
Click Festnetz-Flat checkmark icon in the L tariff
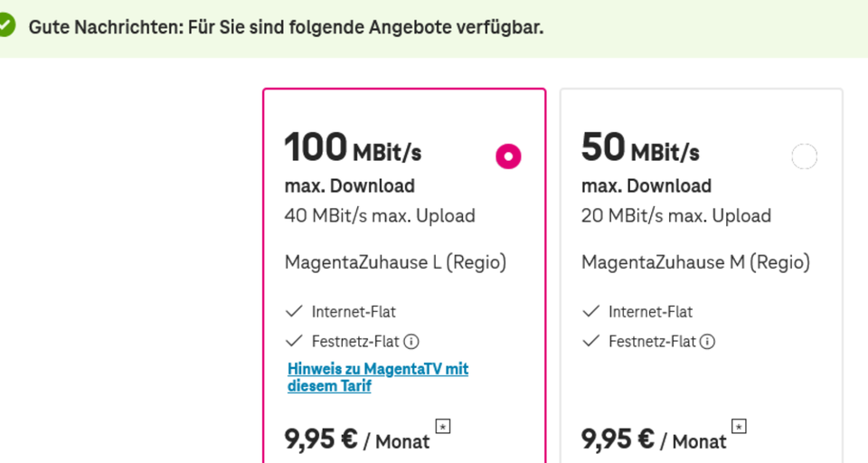click(x=294, y=341)
